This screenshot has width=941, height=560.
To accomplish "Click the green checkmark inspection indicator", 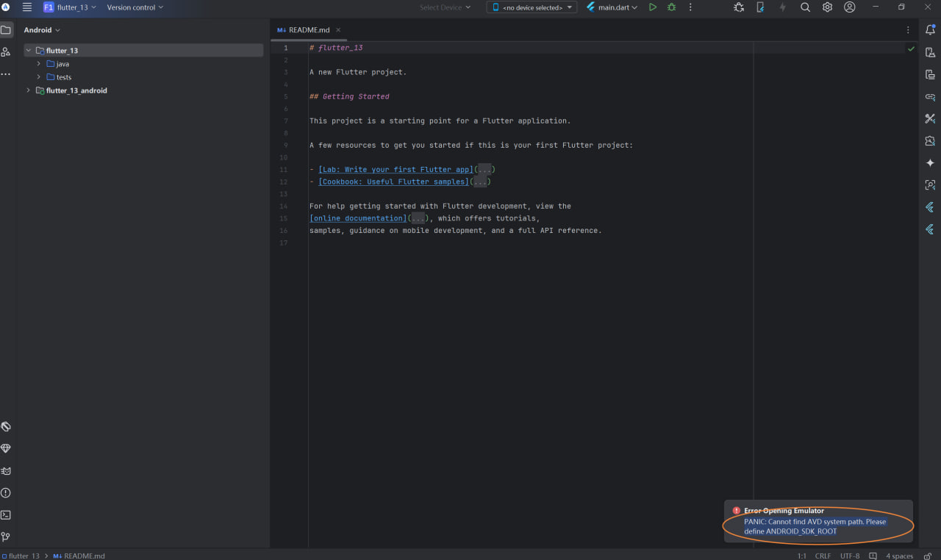I will click(911, 49).
